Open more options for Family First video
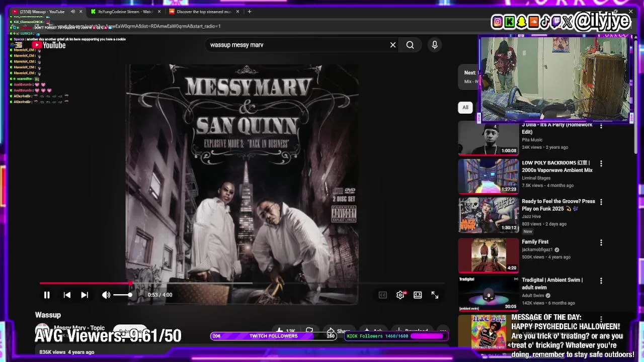 601,242
